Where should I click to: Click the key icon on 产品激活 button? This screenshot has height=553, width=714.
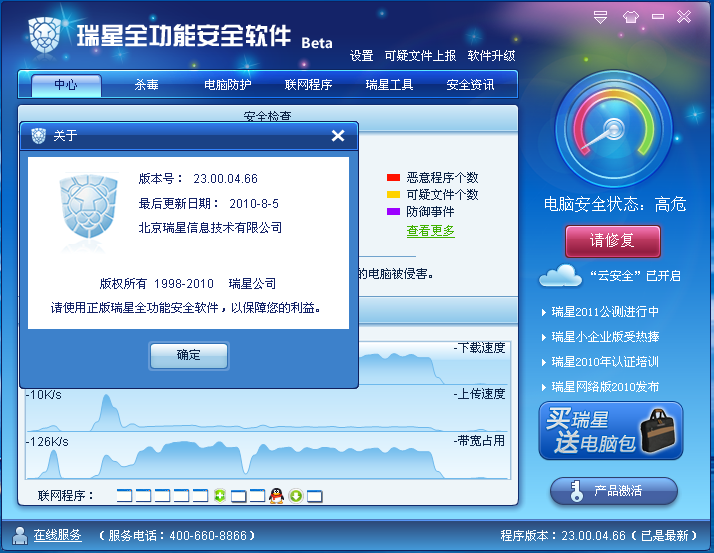pos(576,491)
